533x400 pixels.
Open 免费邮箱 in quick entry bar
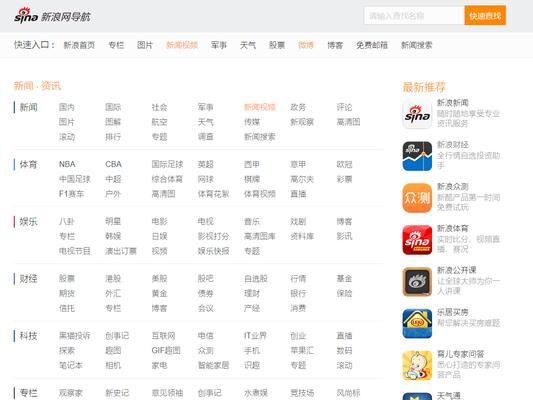click(372, 45)
